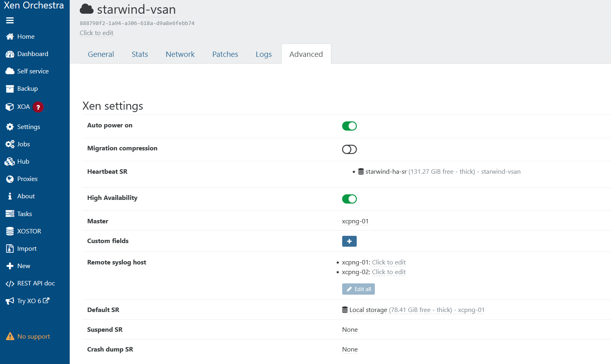The image size is (611, 364).
Task: Open the Settings menu item
Action: pyautogui.click(x=29, y=127)
